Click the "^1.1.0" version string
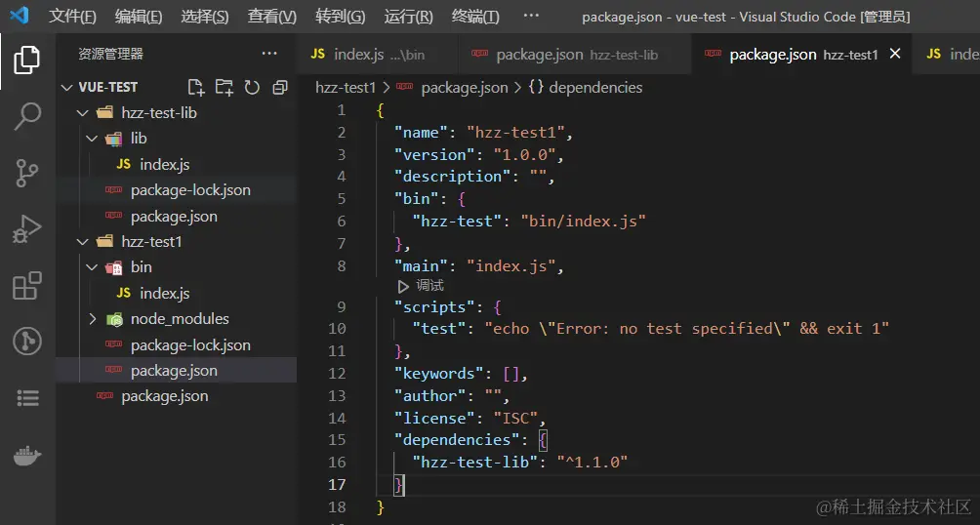Screen dimensions: 980x525 click(x=592, y=462)
